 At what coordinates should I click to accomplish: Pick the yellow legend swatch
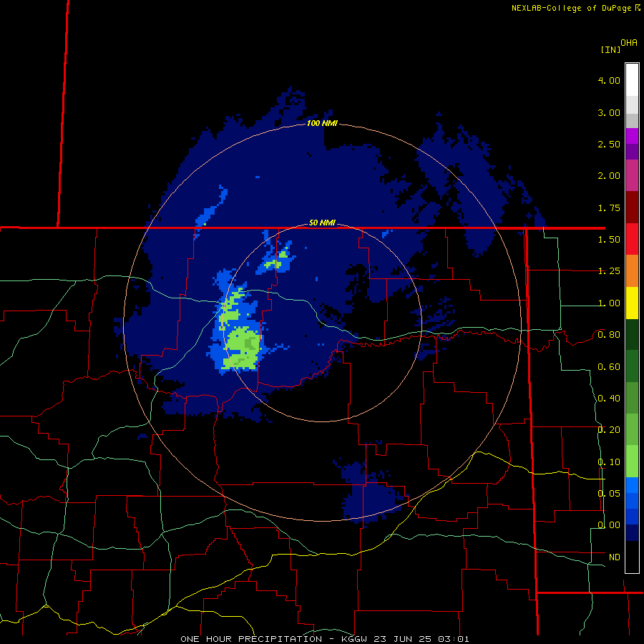point(632,303)
